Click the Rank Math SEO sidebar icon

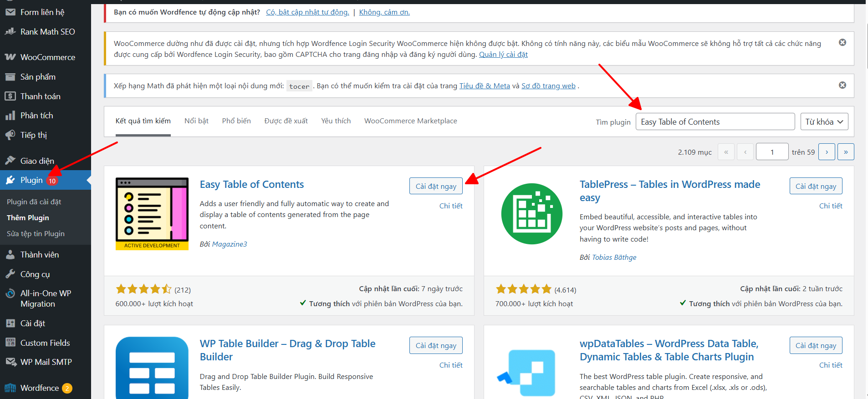(10, 32)
